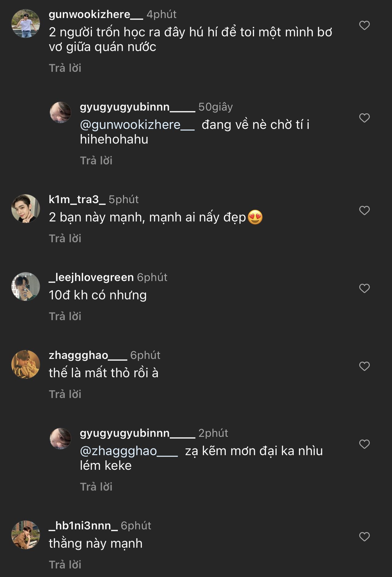Open gunwookizhere__'s profile picture
This screenshot has height=577, width=392.
click(x=26, y=24)
